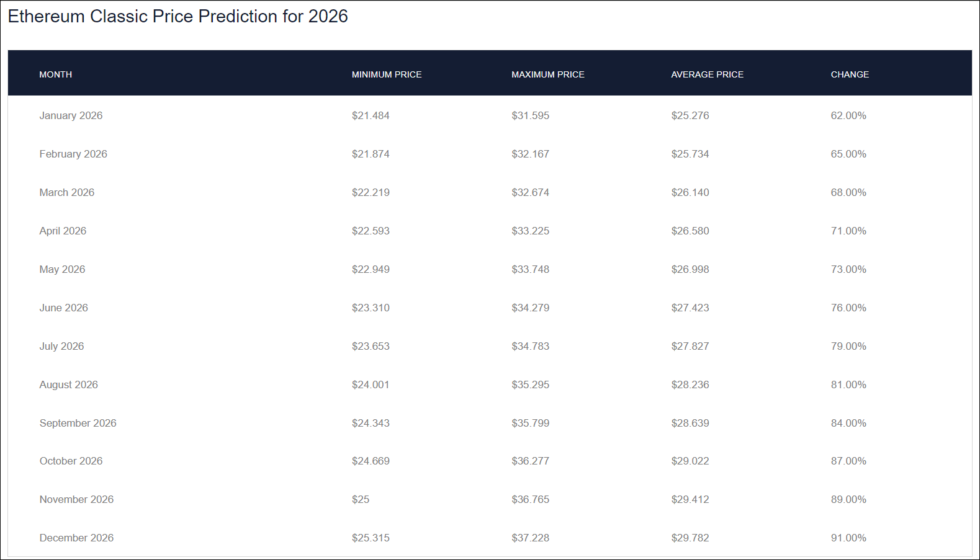
Task: Select the December 2026 row label
Action: pos(76,538)
